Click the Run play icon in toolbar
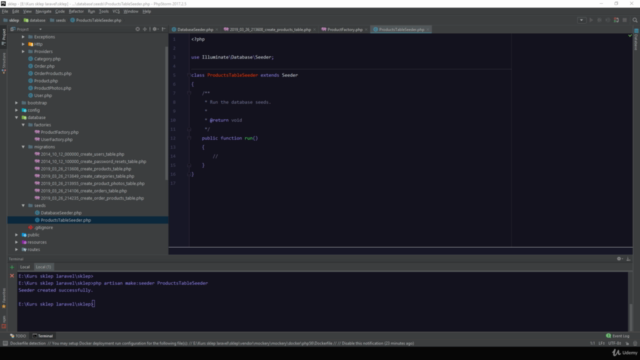The height and width of the screenshot is (360, 640). click(x=591, y=20)
